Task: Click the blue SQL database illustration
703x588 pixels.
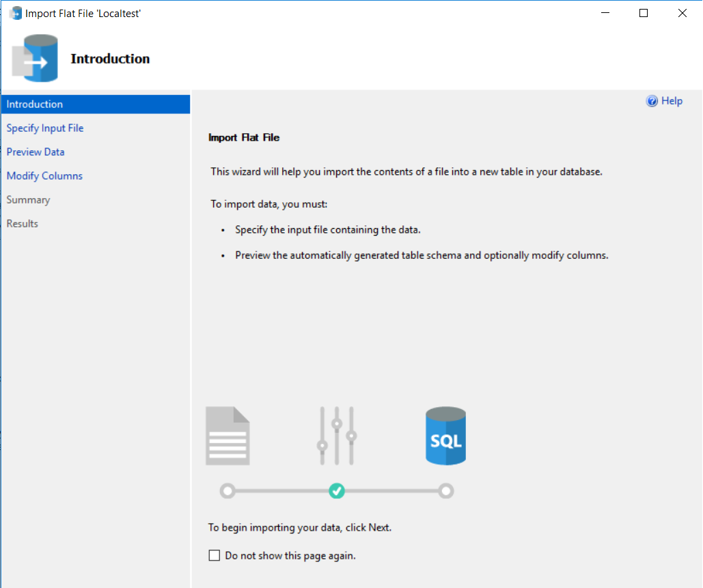Action: [x=445, y=436]
